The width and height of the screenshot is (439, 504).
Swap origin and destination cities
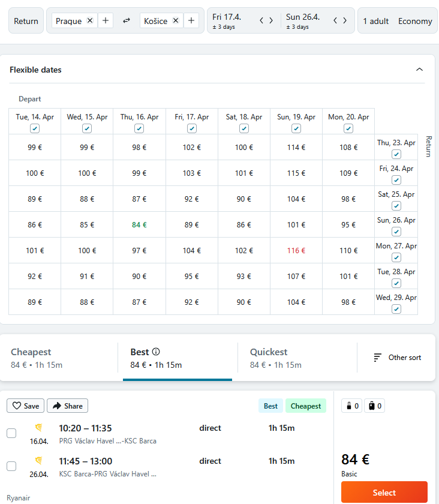[x=127, y=20]
